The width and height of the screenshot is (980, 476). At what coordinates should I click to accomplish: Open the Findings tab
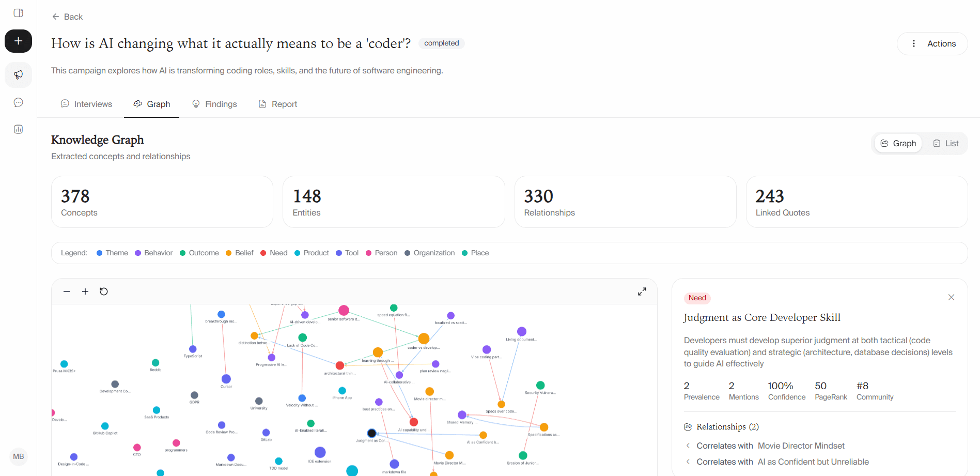pyautogui.click(x=214, y=103)
